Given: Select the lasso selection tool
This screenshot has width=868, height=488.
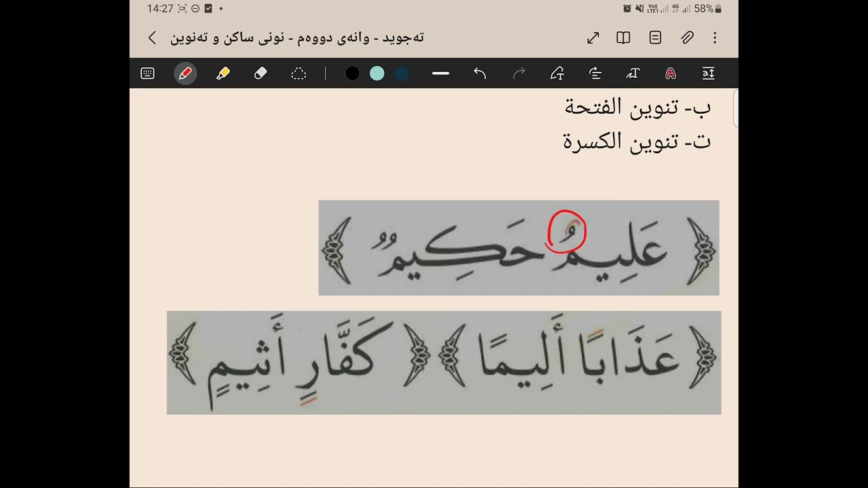Looking at the screenshot, I should [x=298, y=74].
